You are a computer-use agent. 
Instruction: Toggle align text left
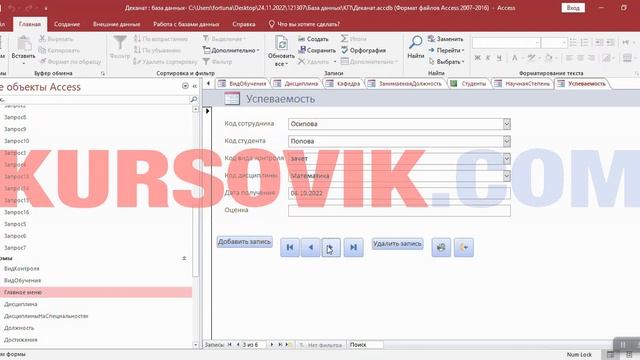(569, 58)
